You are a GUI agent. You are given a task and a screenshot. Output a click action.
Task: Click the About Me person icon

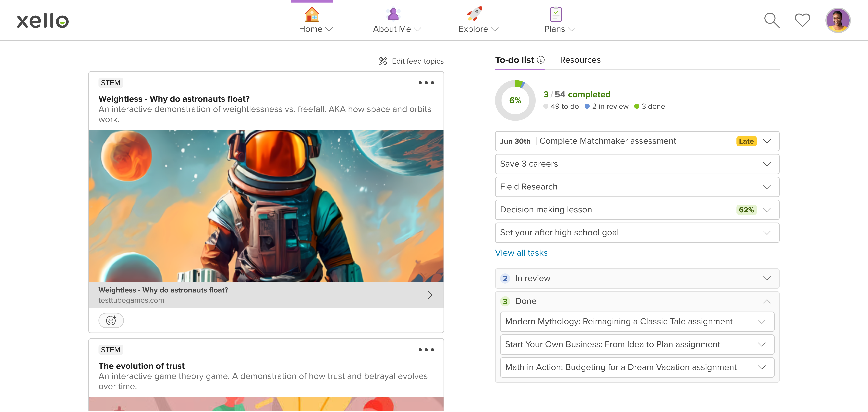pyautogui.click(x=393, y=14)
